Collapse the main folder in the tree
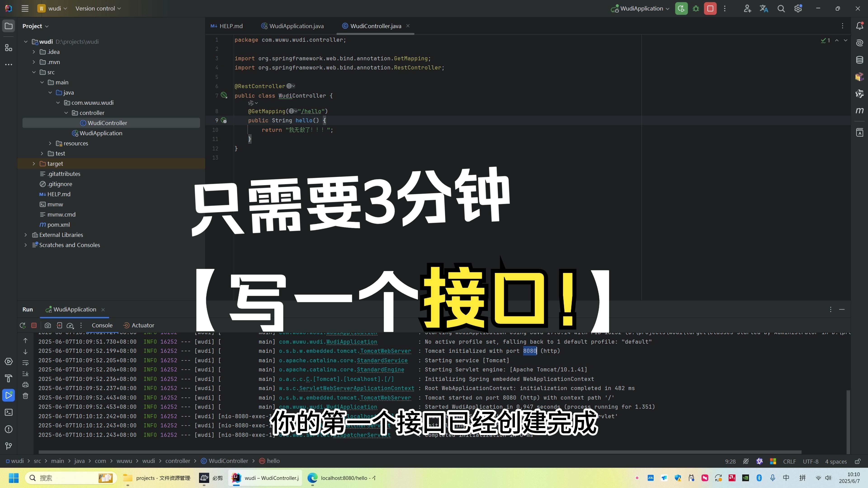The height and width of the screenshot is (488, 868). pyautogui.click(x=42, y=82)
